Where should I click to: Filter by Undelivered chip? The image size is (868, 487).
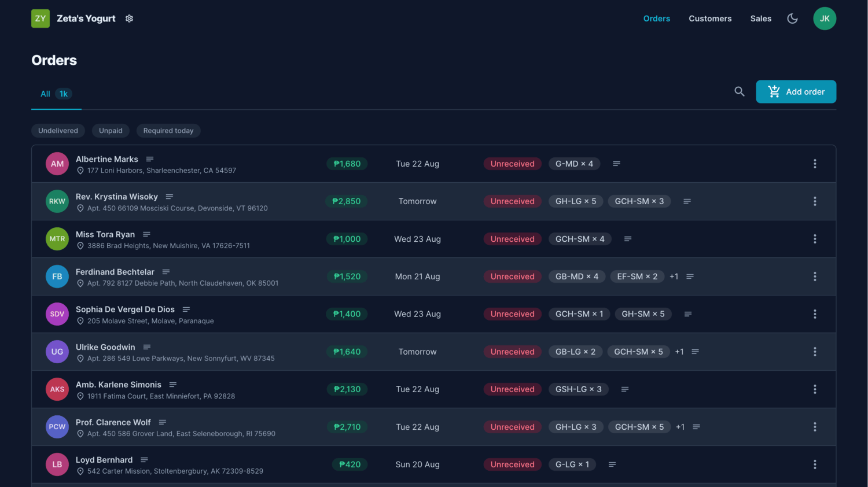tap(58, 131)
